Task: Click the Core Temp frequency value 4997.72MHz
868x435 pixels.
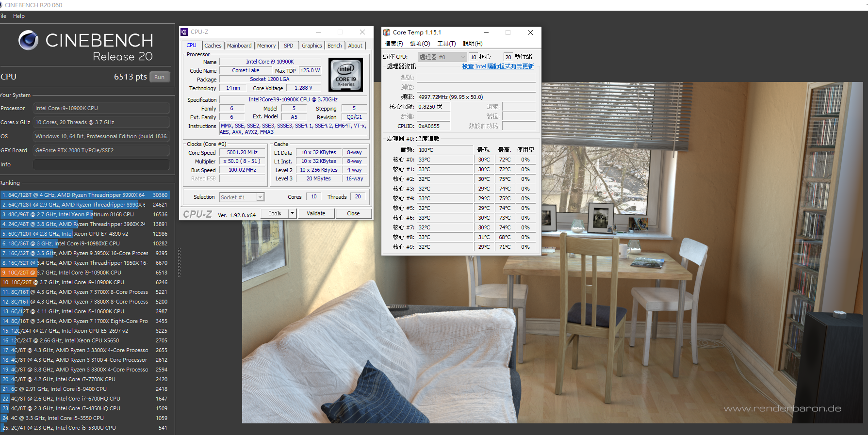Action: 476,97
